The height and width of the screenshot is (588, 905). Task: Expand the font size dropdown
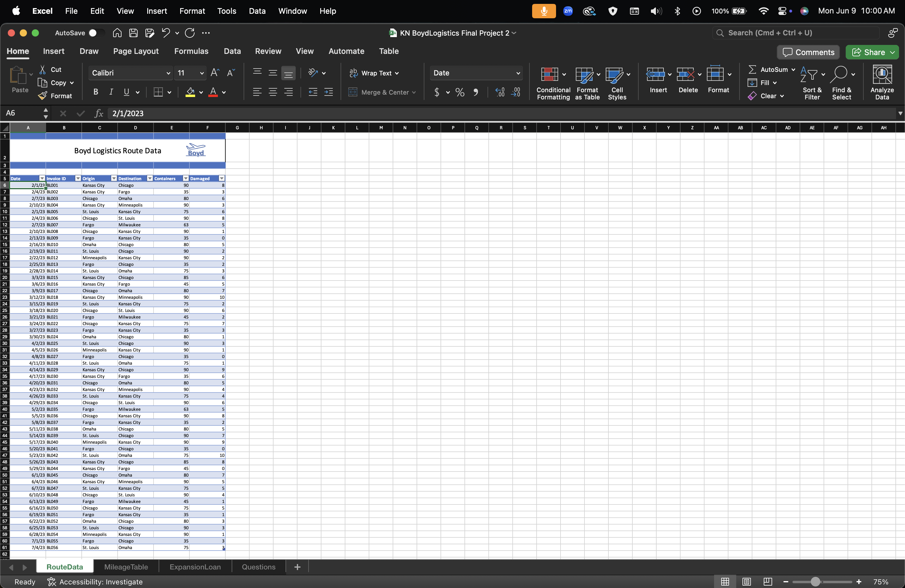202,73
